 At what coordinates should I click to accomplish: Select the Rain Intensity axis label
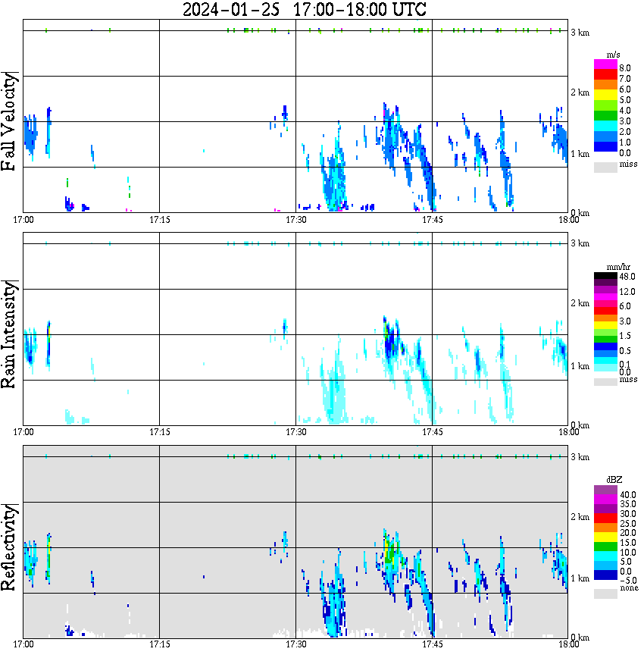click(8, 334)
